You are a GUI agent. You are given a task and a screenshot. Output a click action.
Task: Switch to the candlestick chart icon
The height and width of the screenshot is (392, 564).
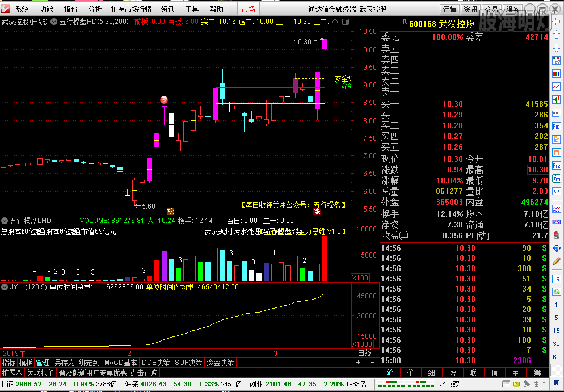pos(557,99)
